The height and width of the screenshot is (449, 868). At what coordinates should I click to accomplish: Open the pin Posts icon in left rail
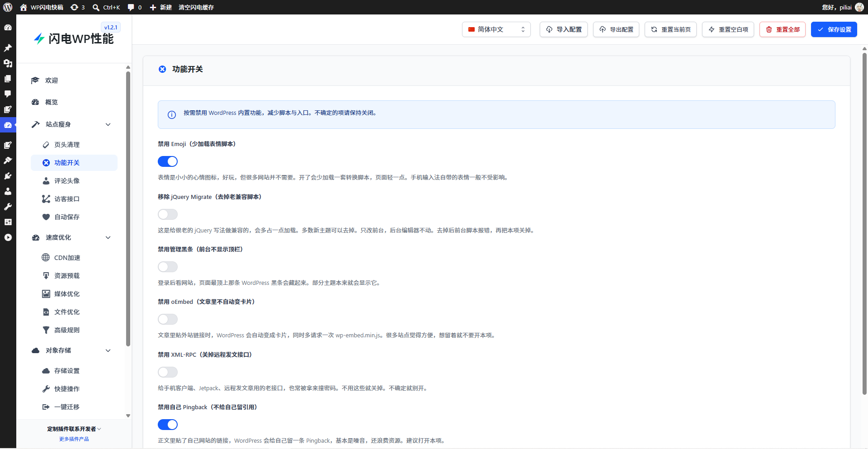(x=8, y=48)
